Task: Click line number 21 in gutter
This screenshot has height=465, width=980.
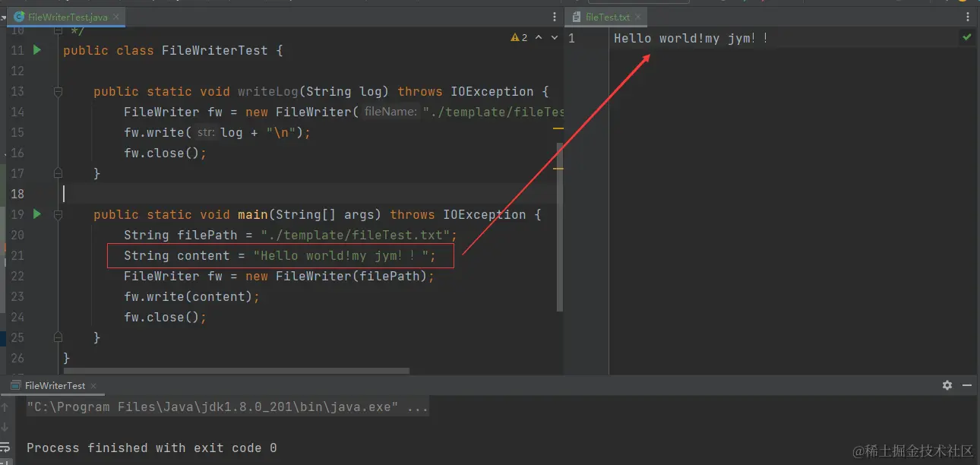Action: (17, 255)
